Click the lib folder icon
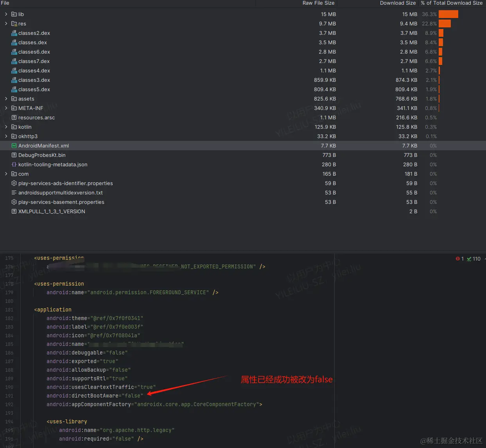Image resolution: width=486 pixels, height=448 pixels. click(14, 14)
